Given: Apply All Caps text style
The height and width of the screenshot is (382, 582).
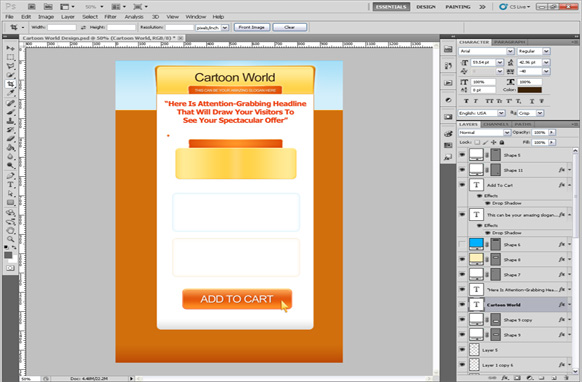Looking at the screenshot, I should [x=489, y=101].
